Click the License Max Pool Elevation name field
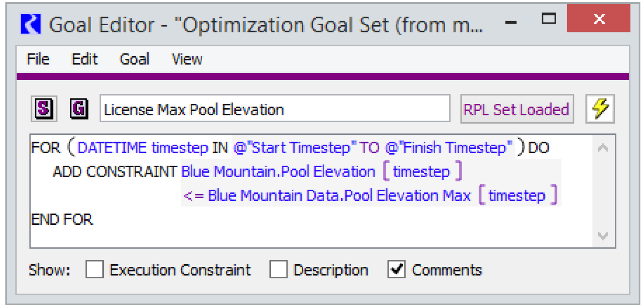Image resolution: width=644 pixels, height=307 pixels. point(274,109)
